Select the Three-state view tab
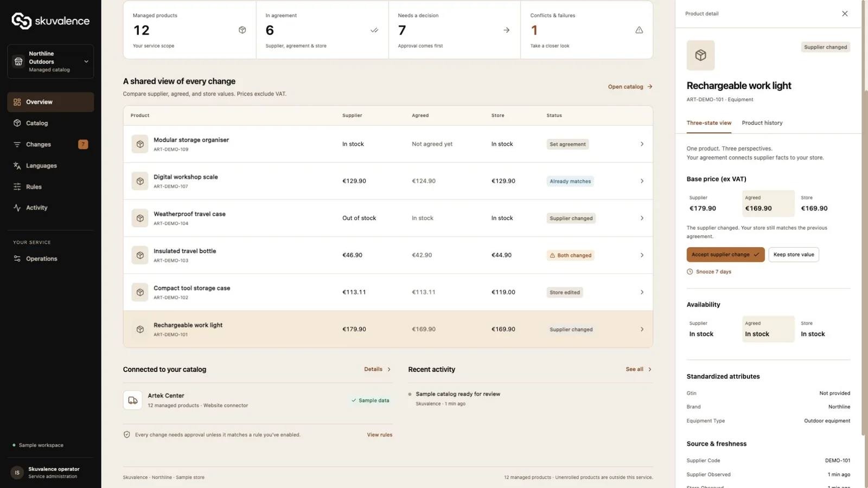868x488 pixels. [709, 123]
